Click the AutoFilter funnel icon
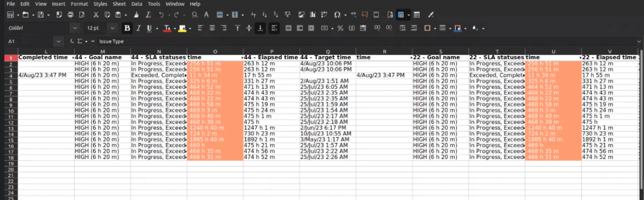The height and width of the screenshot is (200, 644). click(x=288, y=15)
